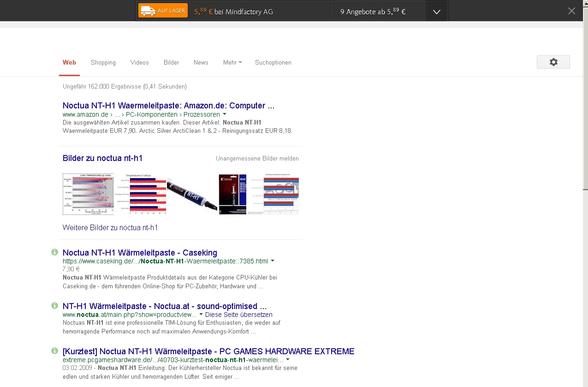Switch to the Videos tab
588x387 pixels.
pyautogui.click(x=140, y=63)
